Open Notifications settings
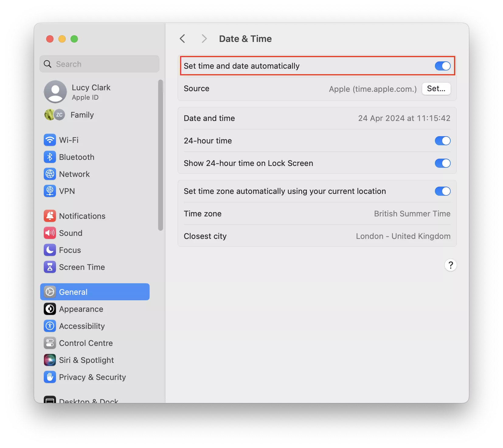Viewport: 503px width, 448px height. pyautogui.click(x=82, y=216)
